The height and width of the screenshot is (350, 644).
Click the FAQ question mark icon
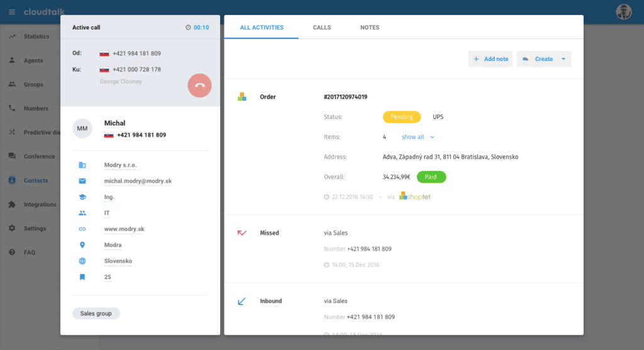pyautogui.click(x=12, y=252)
